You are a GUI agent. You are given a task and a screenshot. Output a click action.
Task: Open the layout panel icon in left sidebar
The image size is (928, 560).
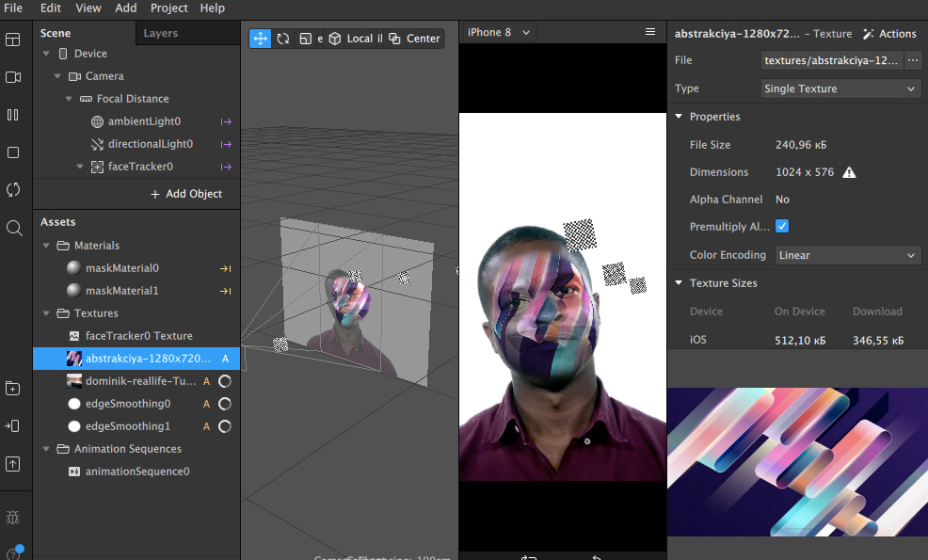click(x=13, y=40)
